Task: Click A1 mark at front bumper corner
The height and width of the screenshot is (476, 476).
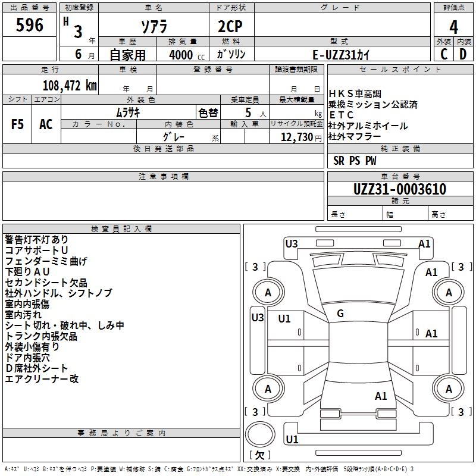Action: click(424, 244)
